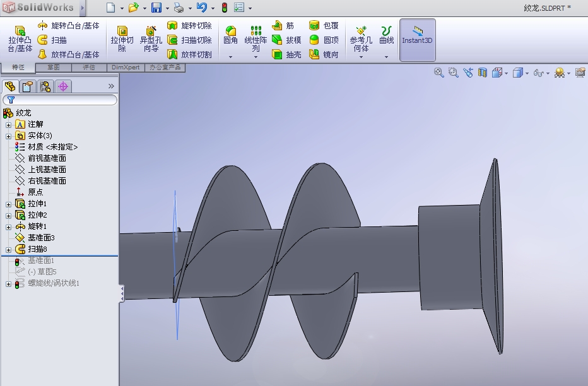Viewport: 588px width, 386px height.
Task: Print the document using the printer icon
Action: click(179, 8)
